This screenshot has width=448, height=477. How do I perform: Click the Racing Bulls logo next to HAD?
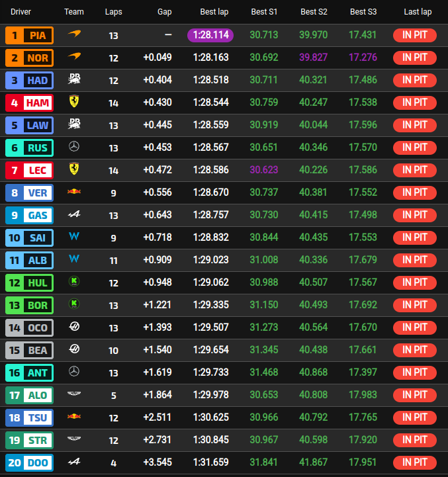coord(74,79)
